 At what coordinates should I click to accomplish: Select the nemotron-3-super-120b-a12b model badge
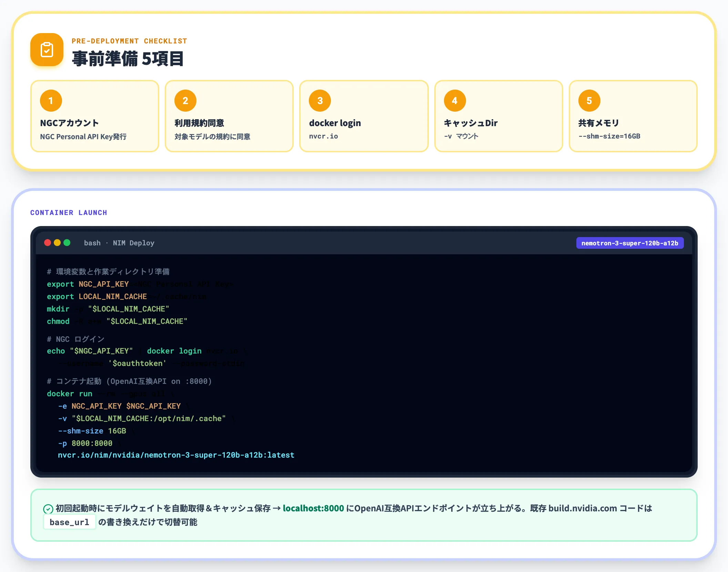(x=630, y=243)
